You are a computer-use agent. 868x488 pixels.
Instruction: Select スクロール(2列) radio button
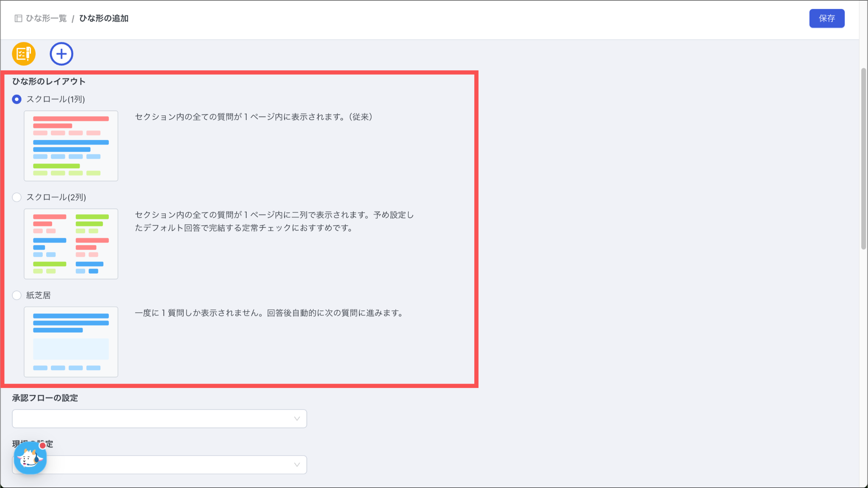17,197
